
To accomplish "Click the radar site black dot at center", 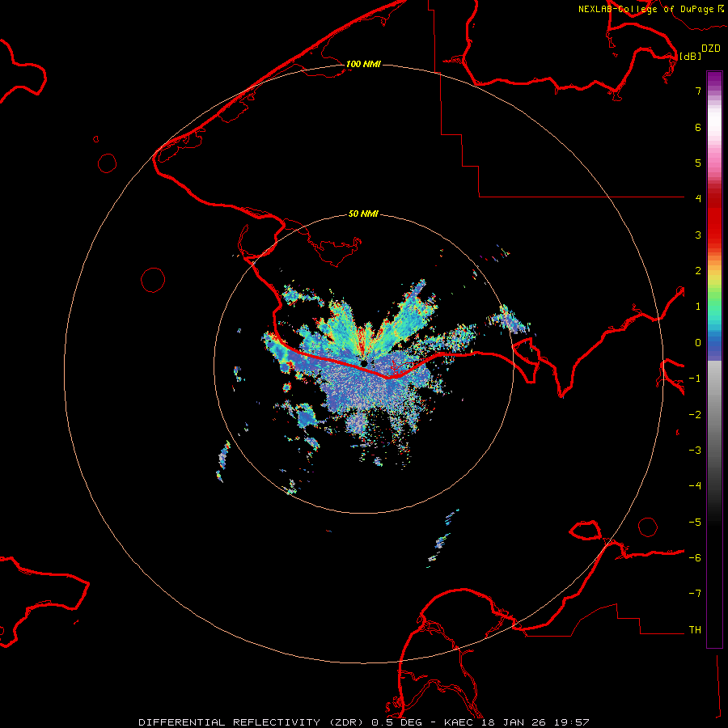I will point(364,363).
